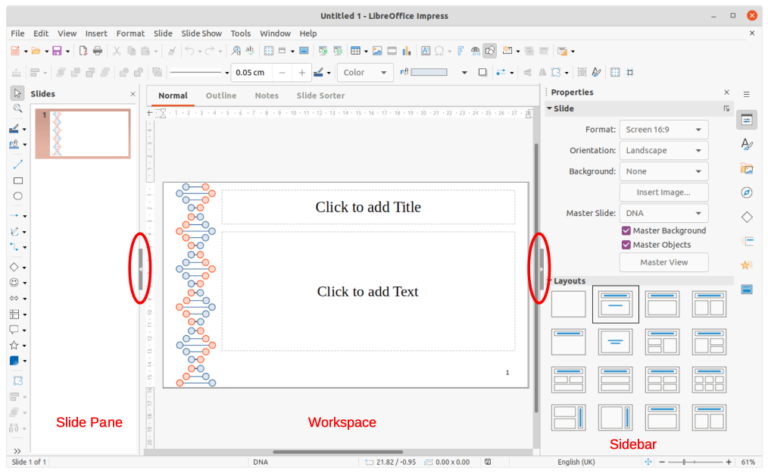Uncheck the Master Background checkbox
This screenshot has width=768, height=473.
626,231
